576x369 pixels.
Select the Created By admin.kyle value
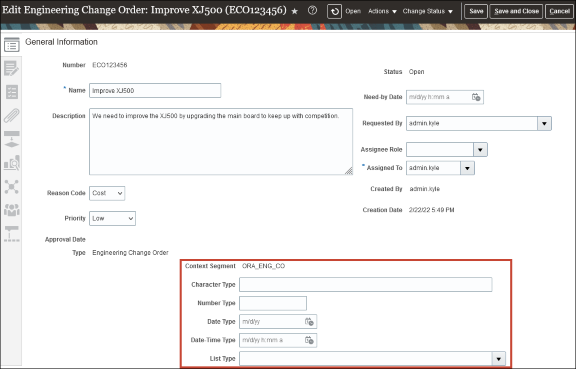(424, 189)
